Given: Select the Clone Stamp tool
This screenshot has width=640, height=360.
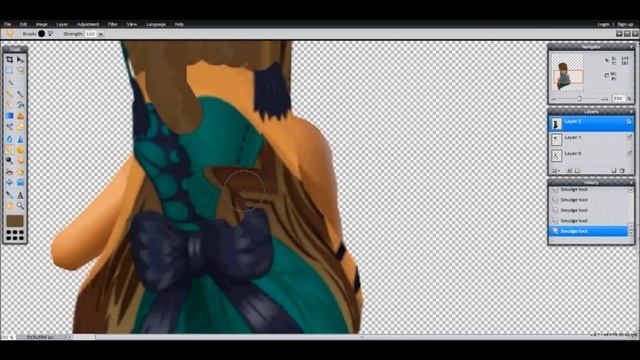Looking at the screenshot, I should [x=20, y=116].
